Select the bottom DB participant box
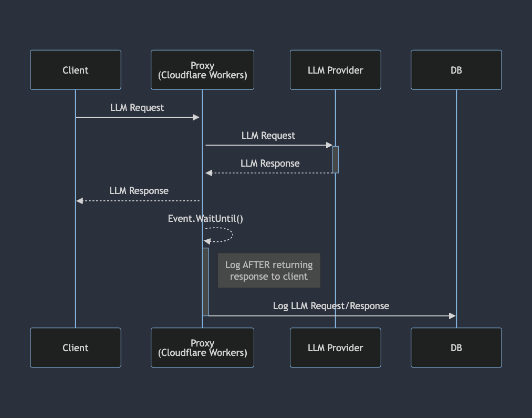532x418 pixels. click(x=456, y=348)
